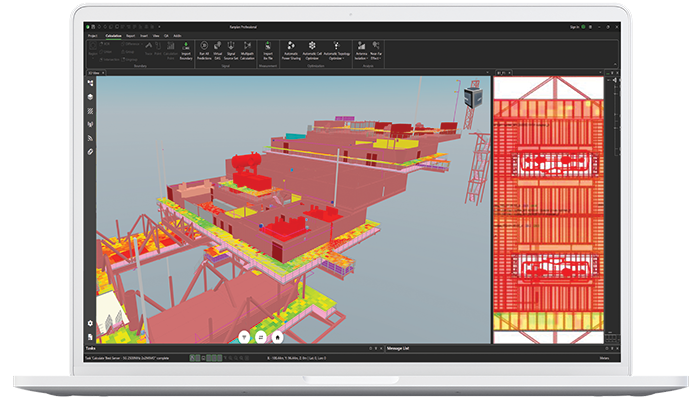Click the first status bar view toggle icon

click(x=192, y=358)
